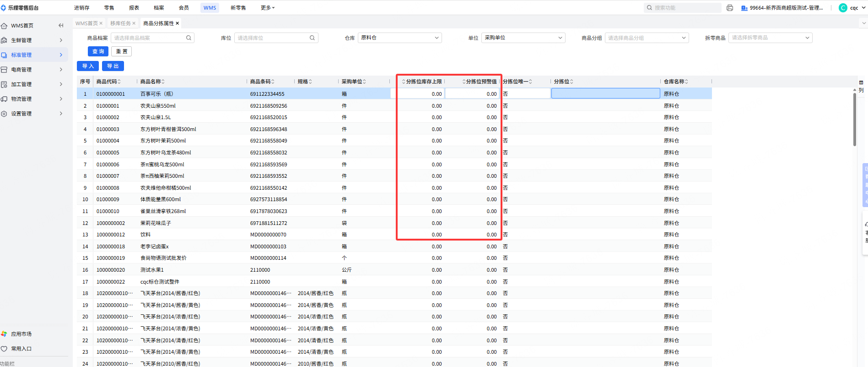Open the 单位 dropdown showing 采购单位
This screenshot has height=367, width=868.
click(x=523, y=38)
